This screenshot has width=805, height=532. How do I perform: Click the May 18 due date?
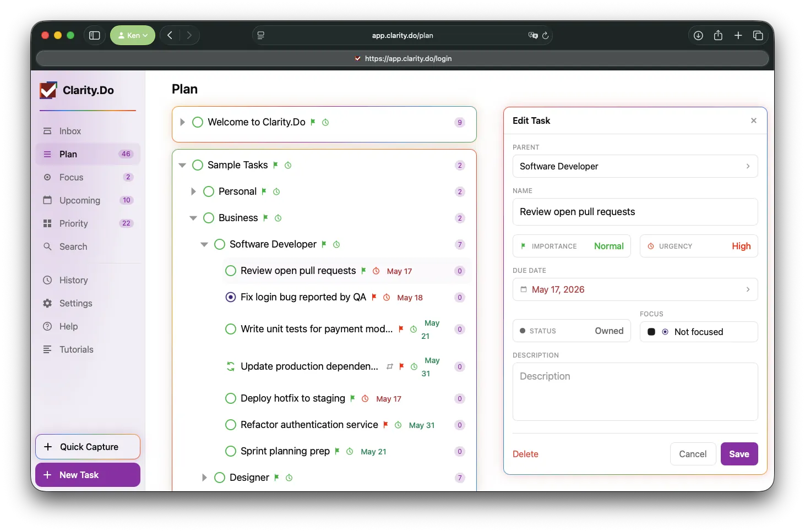(x=410, y=298)
